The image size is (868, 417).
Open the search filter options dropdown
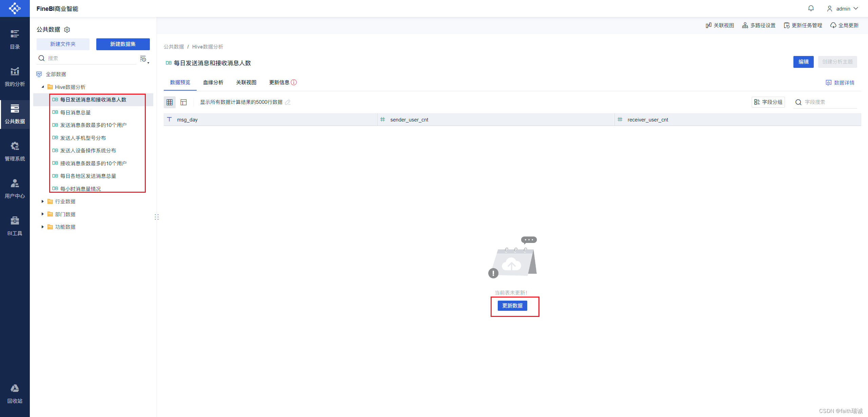pos(144,59)
